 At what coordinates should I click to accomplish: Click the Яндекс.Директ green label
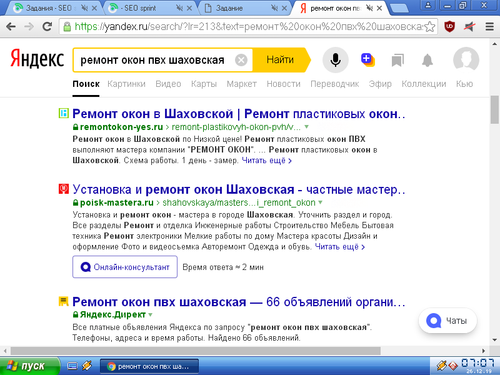(113, 314)
